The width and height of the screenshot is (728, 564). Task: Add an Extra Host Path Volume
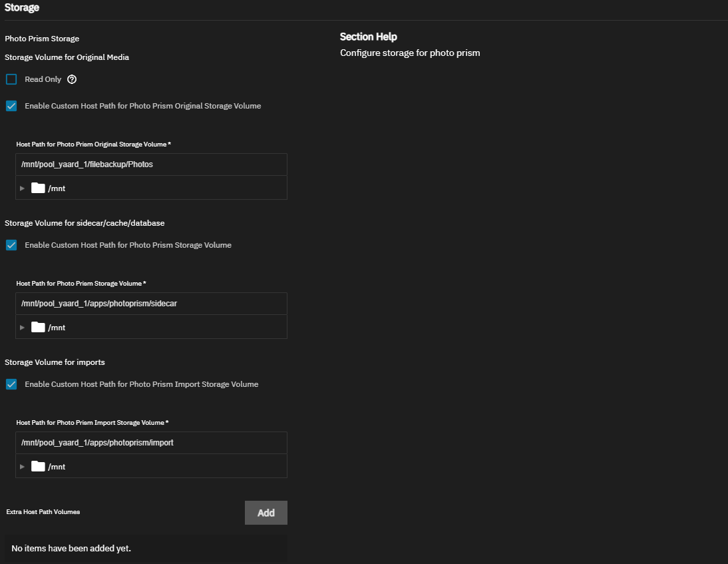[x=266, y=513]
